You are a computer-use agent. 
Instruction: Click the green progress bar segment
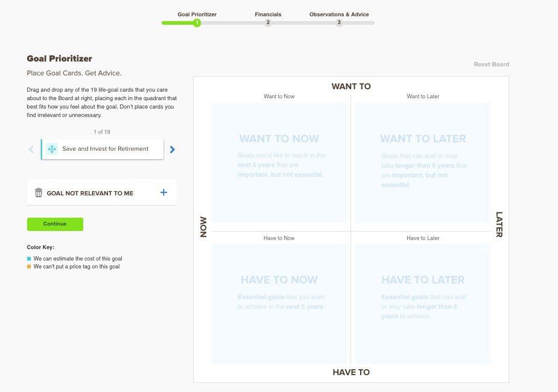(178, 23)
